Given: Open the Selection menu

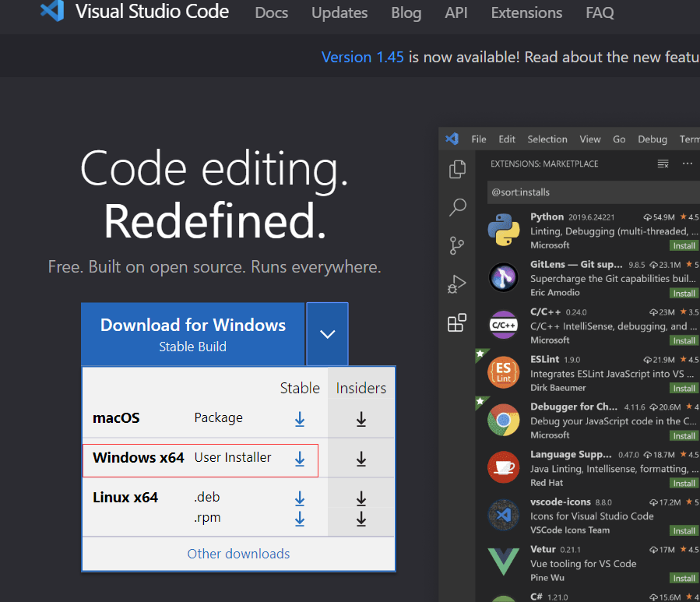Looking at the screenshot, I should pos(547,139).
